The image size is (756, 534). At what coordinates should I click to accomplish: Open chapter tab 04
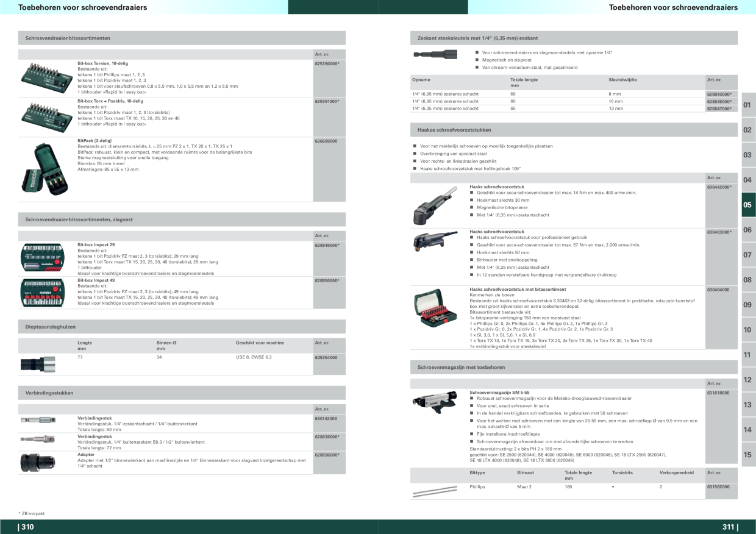(x=747, y=180)
